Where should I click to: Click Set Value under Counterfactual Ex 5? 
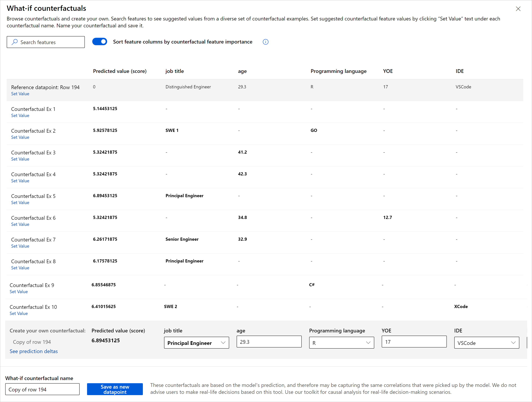coord(20,203)
